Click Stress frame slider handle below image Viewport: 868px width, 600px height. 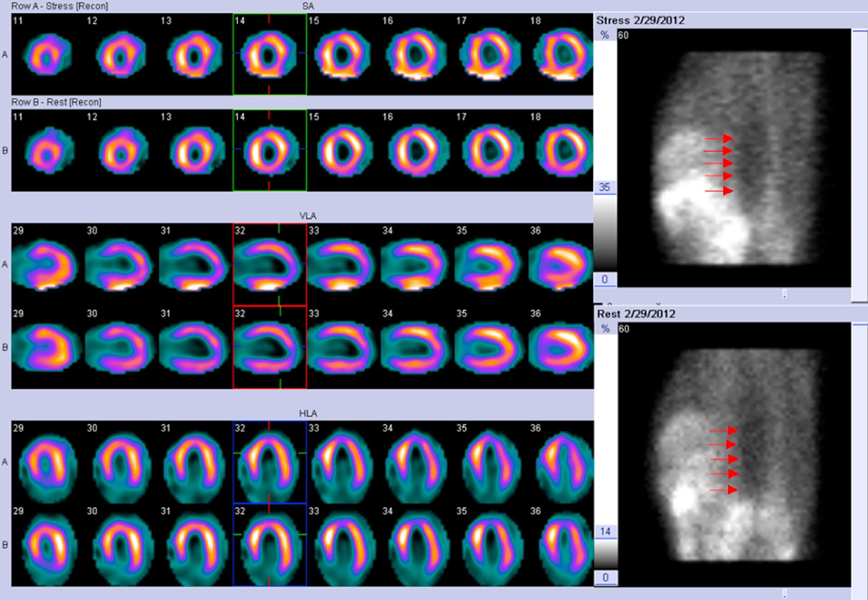coord(784,294)
